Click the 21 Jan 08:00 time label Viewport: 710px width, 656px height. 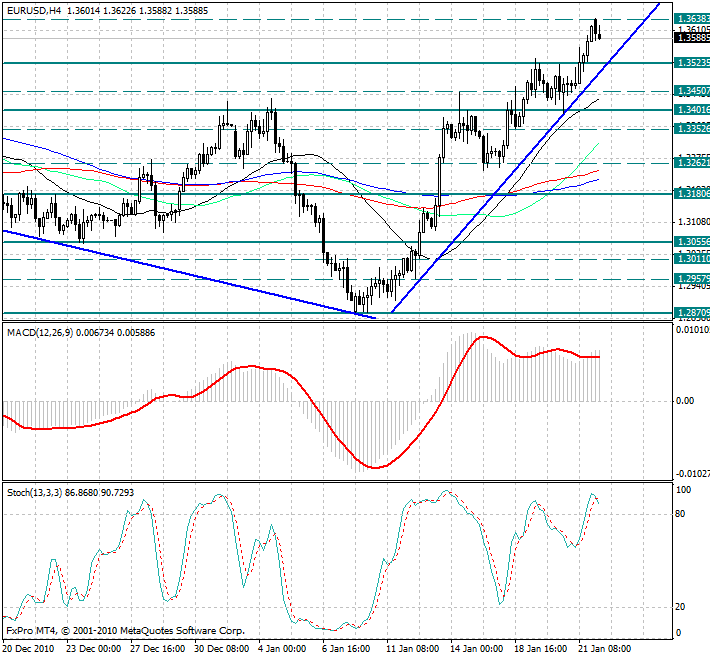pyautogui.click(x=605, y=649)
